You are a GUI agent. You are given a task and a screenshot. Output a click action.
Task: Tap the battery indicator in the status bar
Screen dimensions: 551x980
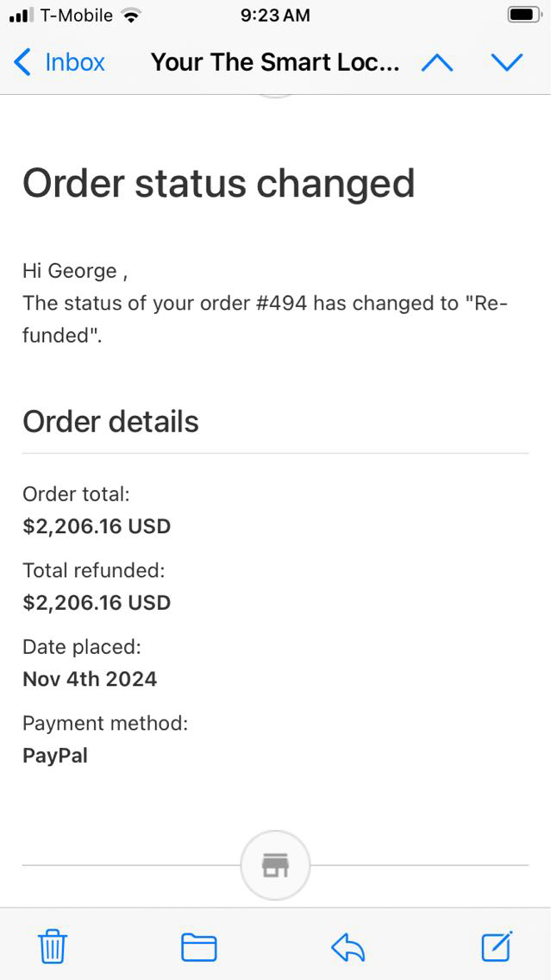(x=523, y=15)
